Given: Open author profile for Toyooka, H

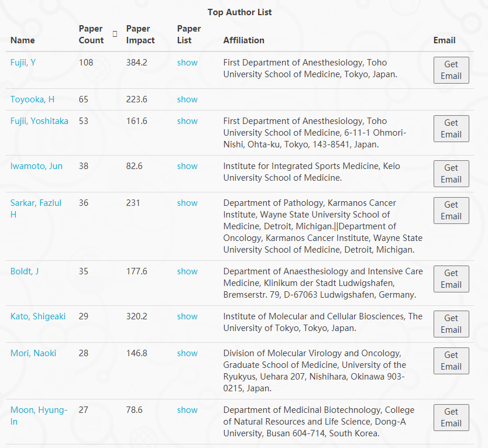Looking at the screenshot, I should point(32,99).
